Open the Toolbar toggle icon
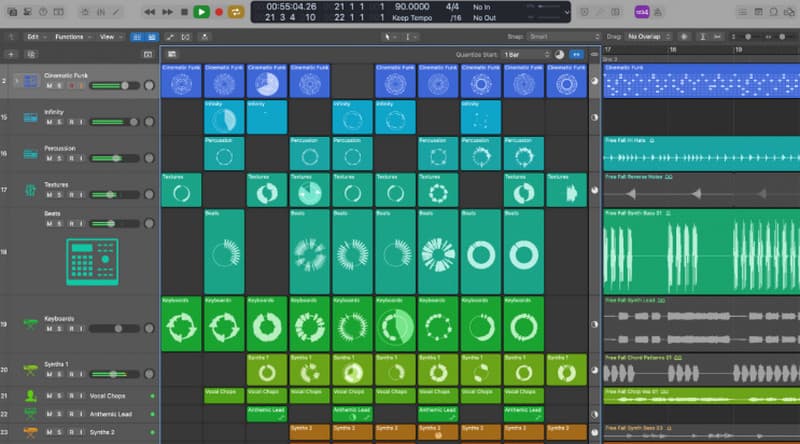The image size is (800, 444). [x=59, y=12]
